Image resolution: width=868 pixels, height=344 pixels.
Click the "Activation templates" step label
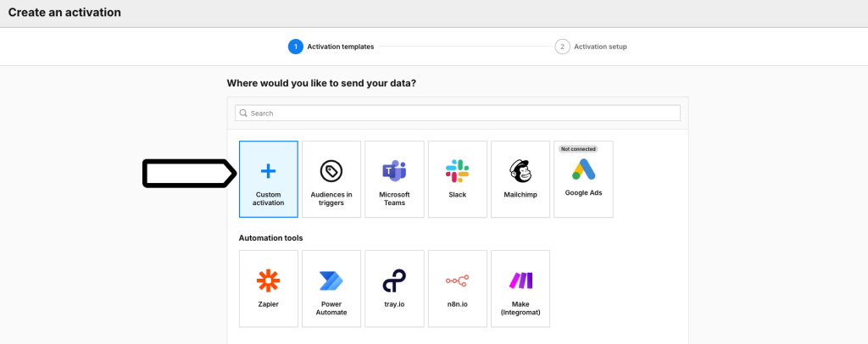pyautogui.click(x=341, y=47)
